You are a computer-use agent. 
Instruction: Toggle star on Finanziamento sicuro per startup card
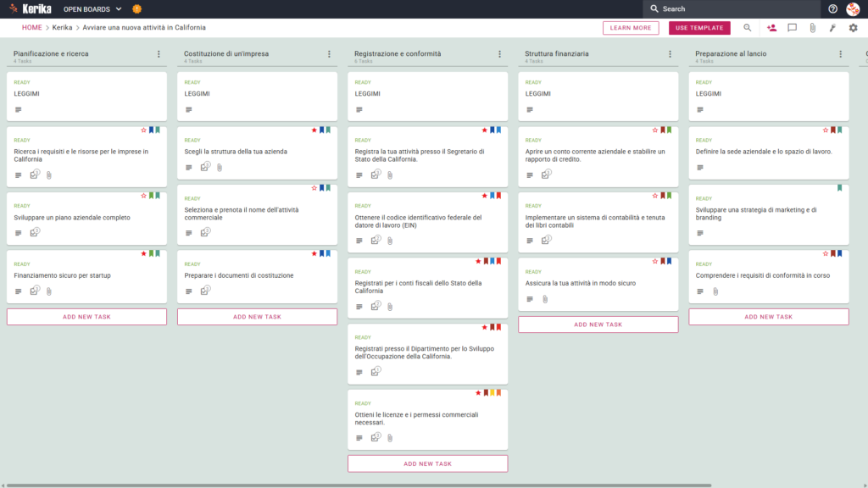143,253
